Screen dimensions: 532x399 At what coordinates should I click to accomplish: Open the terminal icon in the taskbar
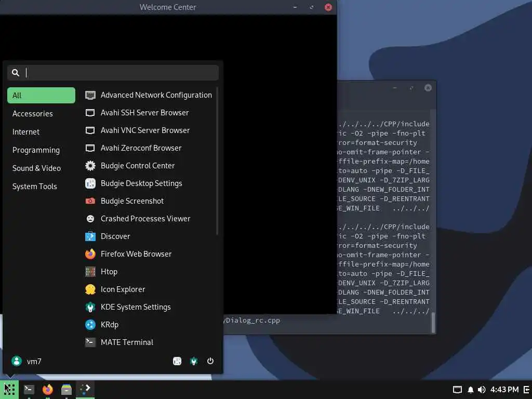tap(29, 389)
